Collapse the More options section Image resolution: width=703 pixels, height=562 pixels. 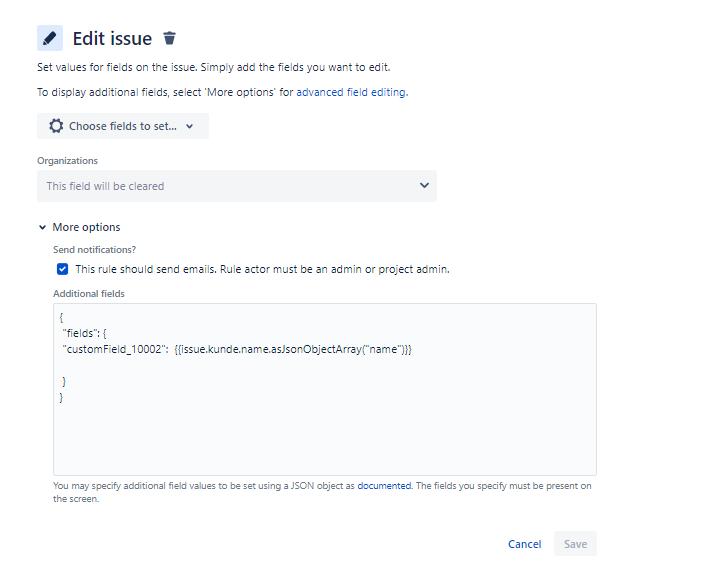pos(80,227)
